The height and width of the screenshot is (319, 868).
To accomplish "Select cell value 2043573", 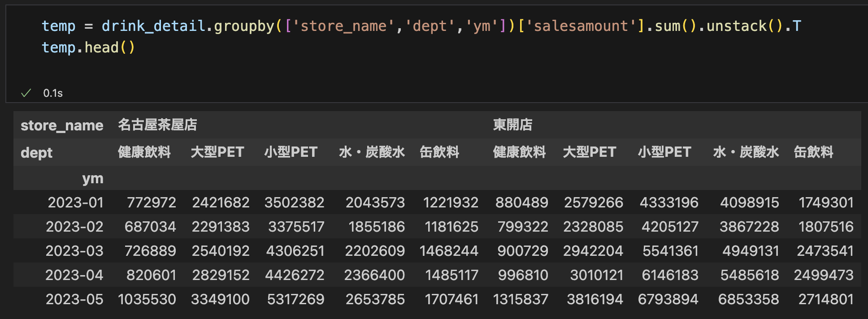I will pyautogui.click(x=375, y=203).
